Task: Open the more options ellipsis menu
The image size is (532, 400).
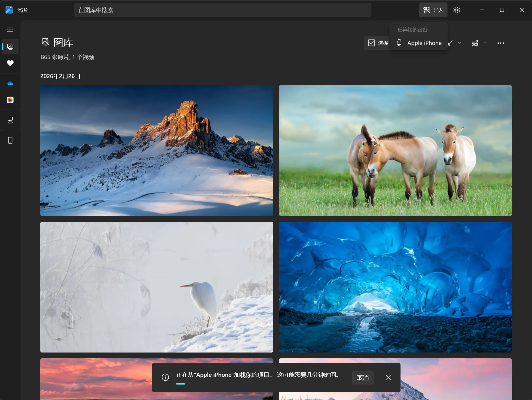Action: pyautogui.click(x=501, y=43)
